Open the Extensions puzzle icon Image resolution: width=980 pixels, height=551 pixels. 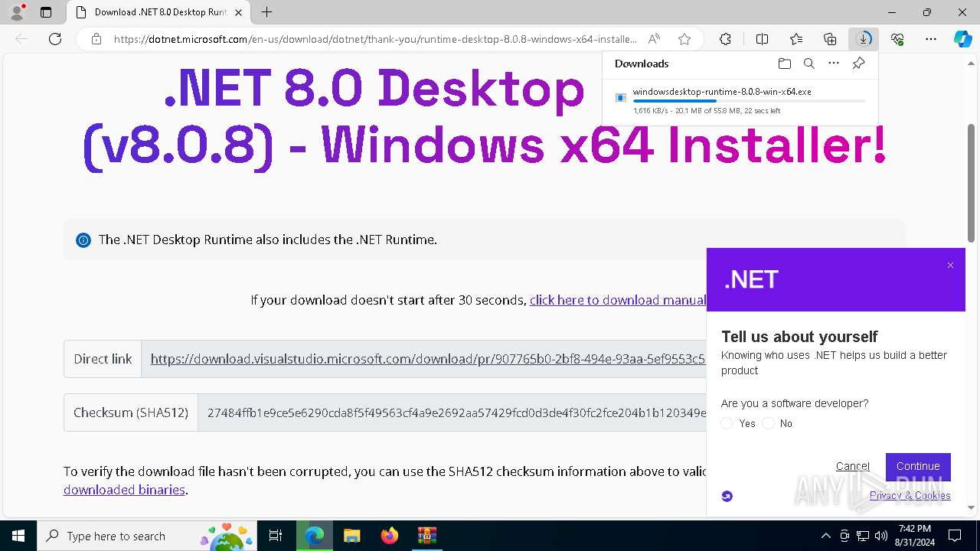point(725,39)
